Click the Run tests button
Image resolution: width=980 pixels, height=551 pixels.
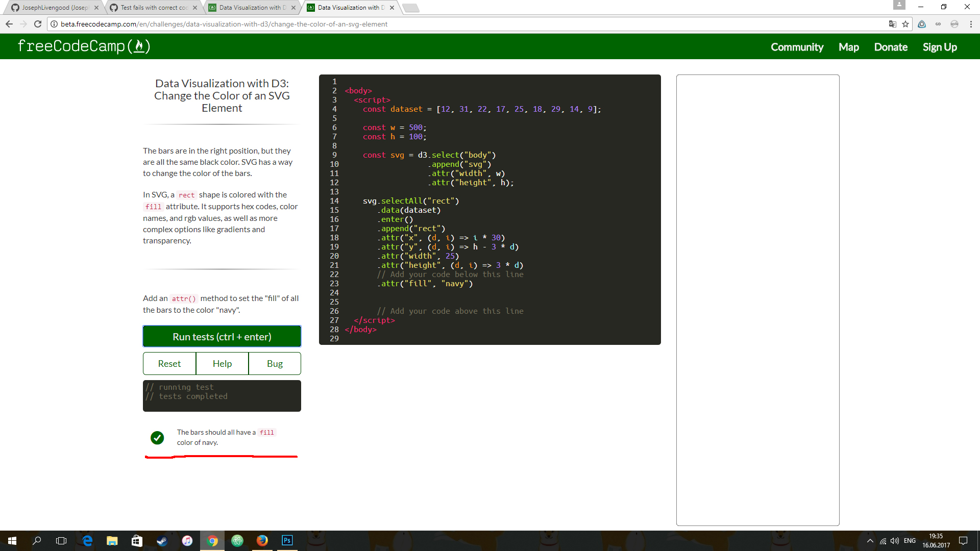click(x=222, y=336)
